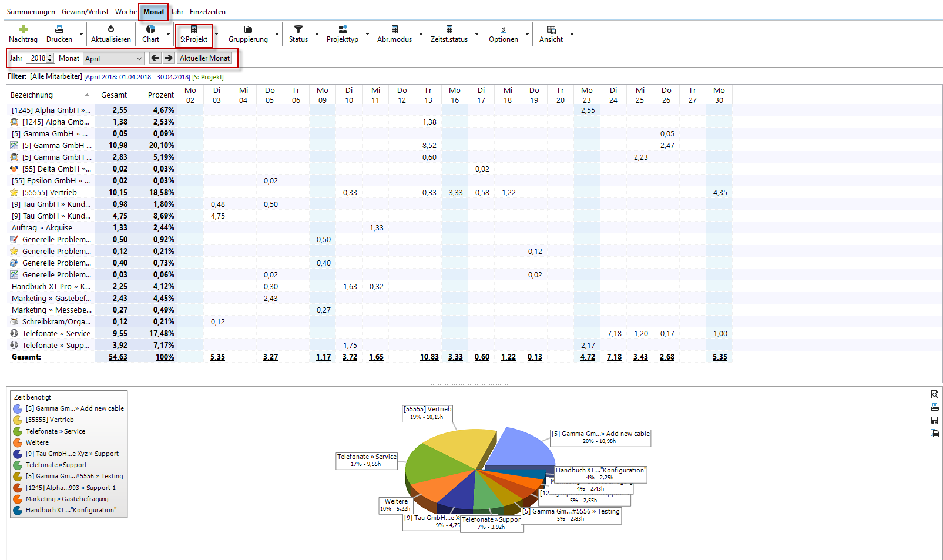Click the Projekttyp toolbar icon
This screenshot has height=560, width=943.
pos(343,29)
